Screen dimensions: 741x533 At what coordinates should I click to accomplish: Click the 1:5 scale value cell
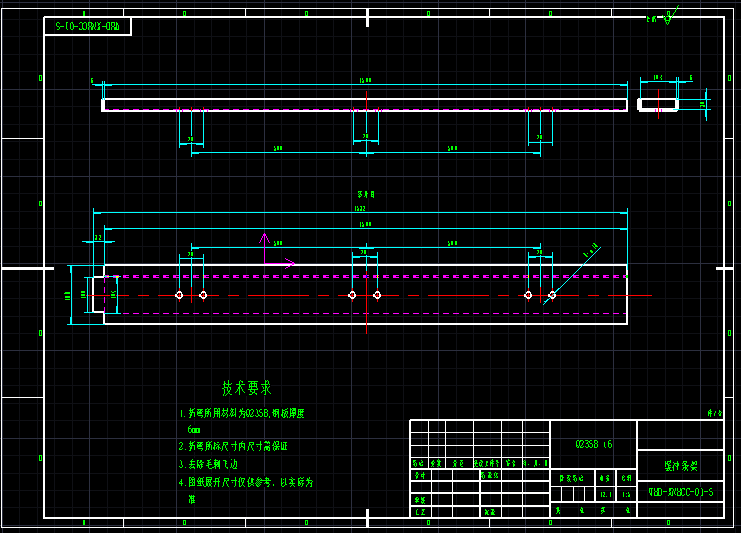pos(626,494)
